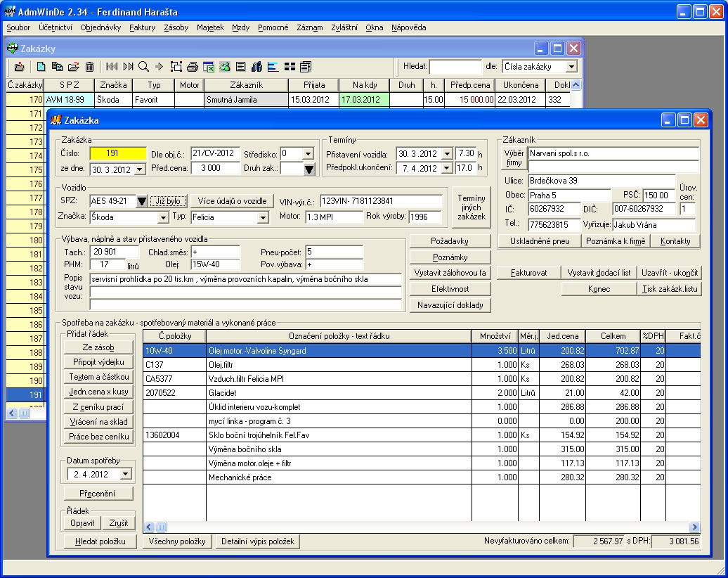Click the Excel export icon
This screenshot has height=578, width=728.
click(x=209, y=67)
